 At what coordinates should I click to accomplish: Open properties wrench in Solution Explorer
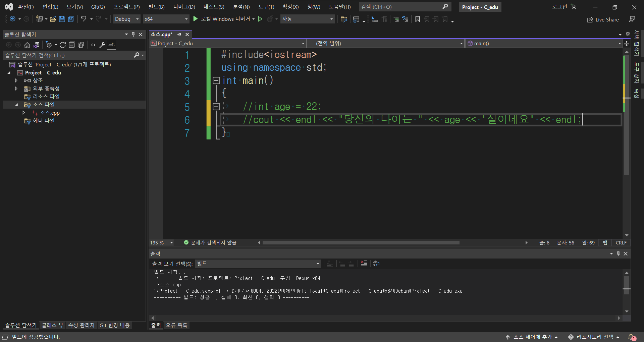tap(102, 45)
